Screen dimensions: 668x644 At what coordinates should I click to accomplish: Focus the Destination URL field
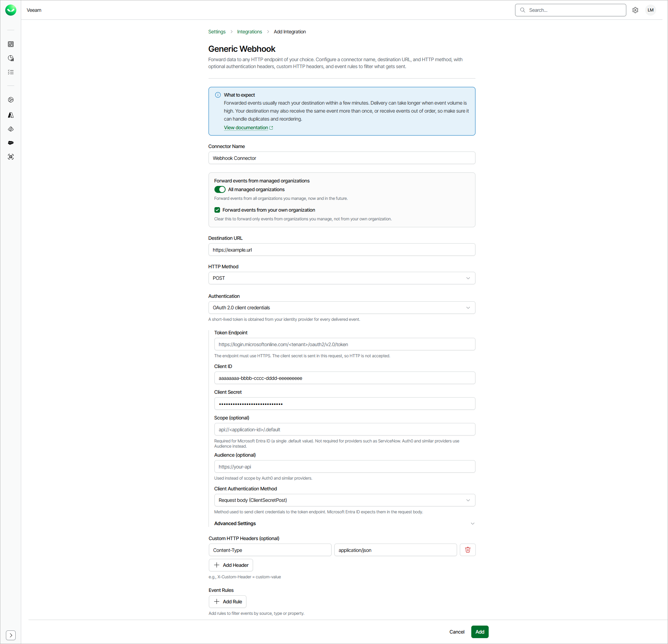coord(342,250)
